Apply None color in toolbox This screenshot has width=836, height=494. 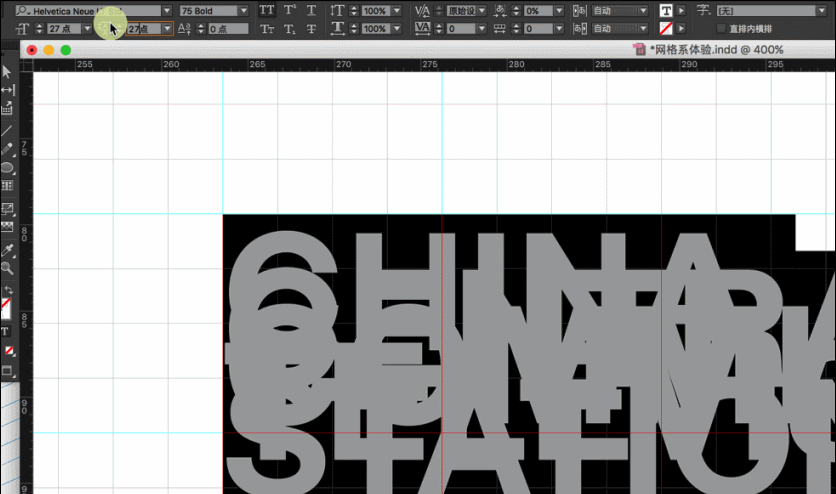coord(9,351)
